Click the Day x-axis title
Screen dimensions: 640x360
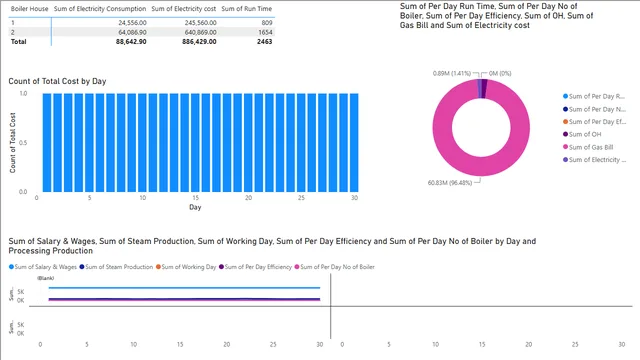tap(195, 207)
